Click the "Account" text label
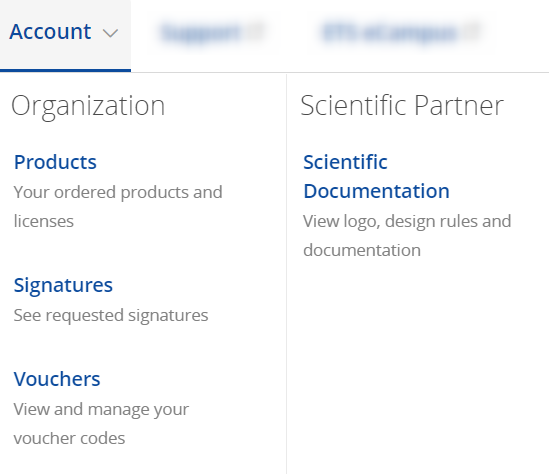The height and width of the screenshot is (474, 549). click(50, 32)
